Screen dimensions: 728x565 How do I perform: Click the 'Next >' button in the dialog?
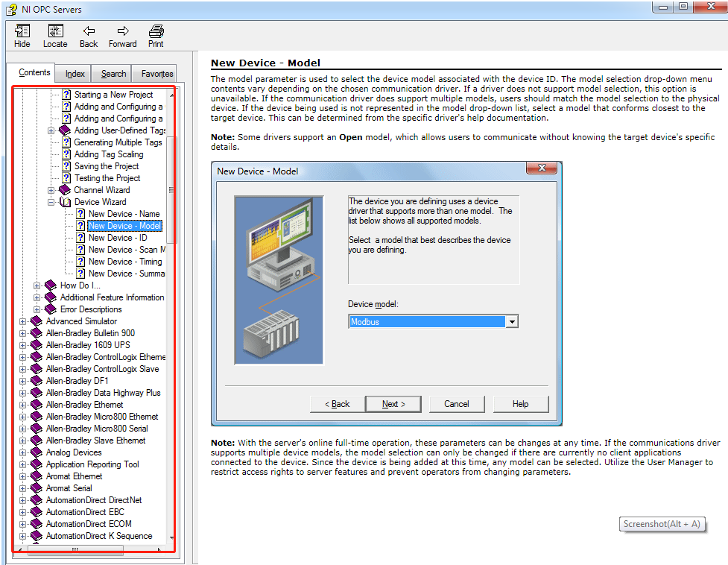click(393, 404)
